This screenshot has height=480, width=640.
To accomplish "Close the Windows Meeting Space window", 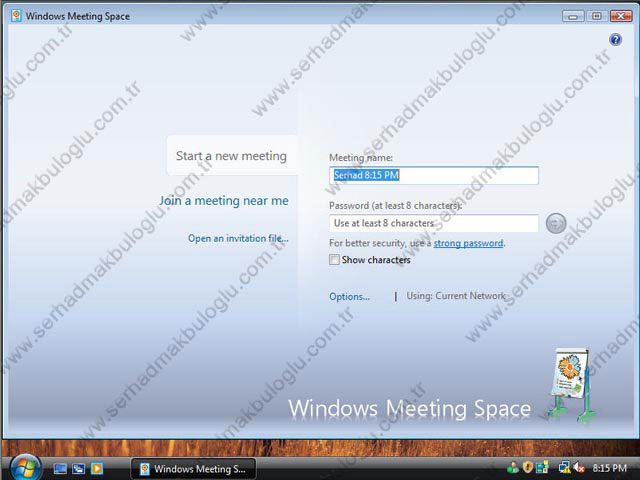I will (x=621, y=16).
